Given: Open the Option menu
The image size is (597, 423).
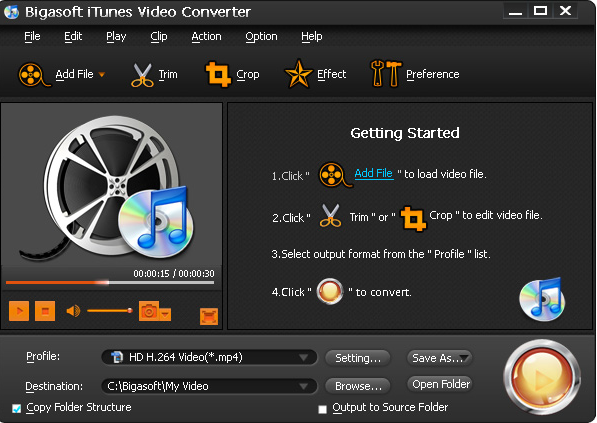Looking at the screenshot, I should 261,37.
